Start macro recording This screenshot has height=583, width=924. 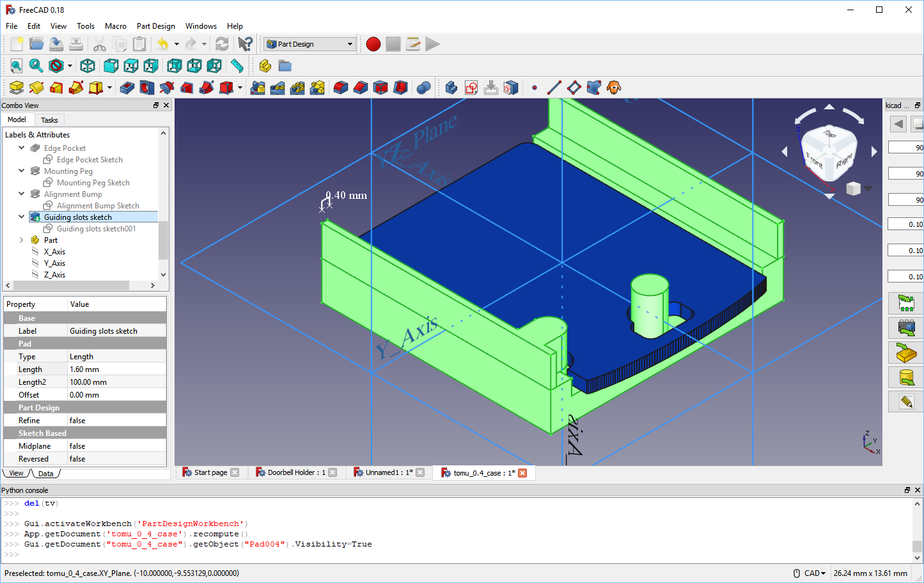pyautogui.click(x=373, y=44)
